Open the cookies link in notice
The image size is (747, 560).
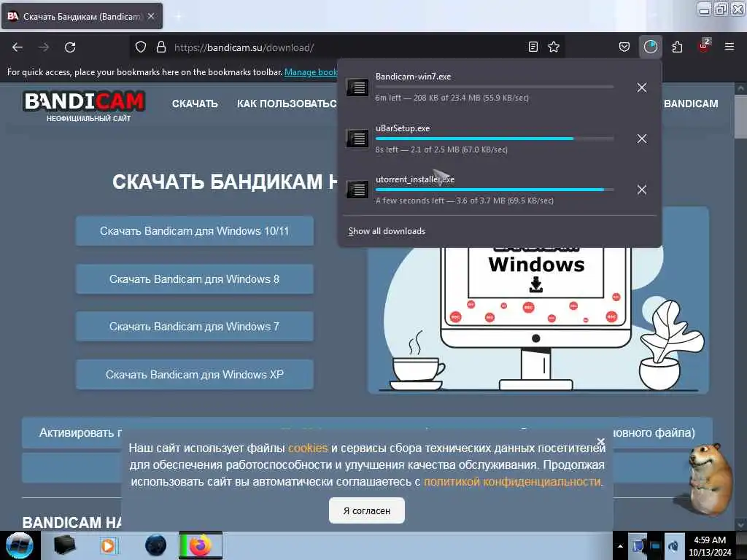(x=308, y=448)
